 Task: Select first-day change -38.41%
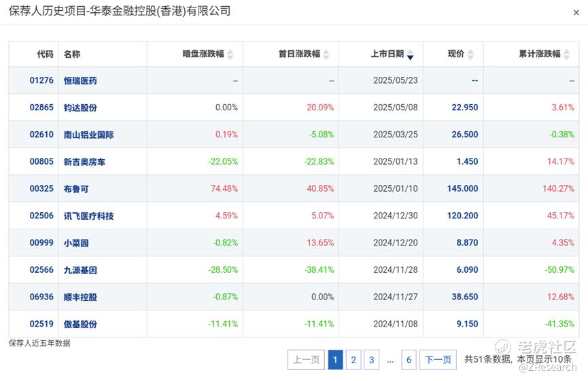319,269
